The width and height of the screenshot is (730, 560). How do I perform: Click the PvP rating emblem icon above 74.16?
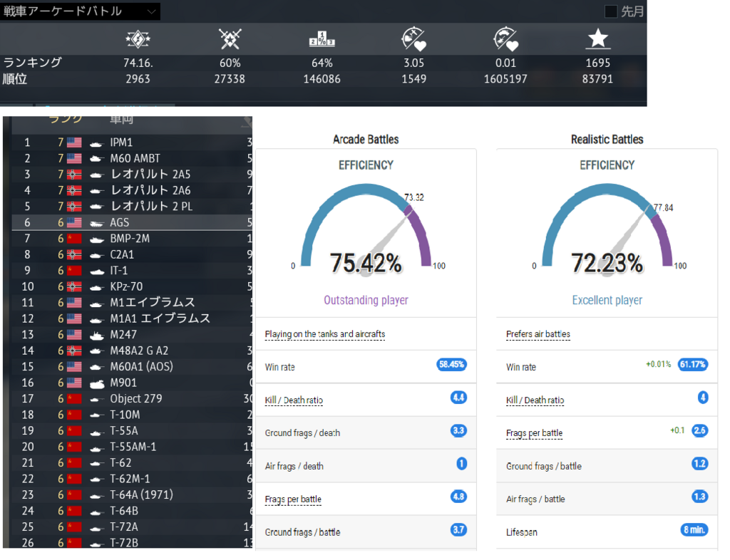click(x=138, y=38)
